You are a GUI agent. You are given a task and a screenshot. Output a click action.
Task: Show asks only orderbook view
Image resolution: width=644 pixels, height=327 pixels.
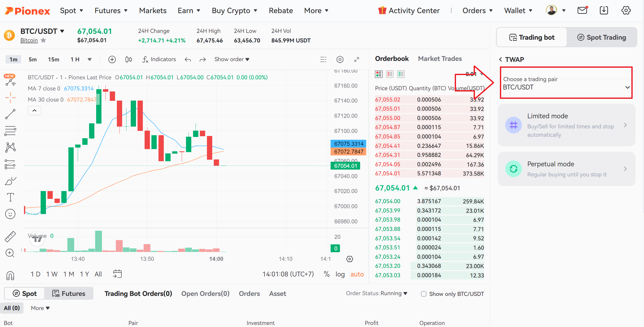[x=390, y=74]
